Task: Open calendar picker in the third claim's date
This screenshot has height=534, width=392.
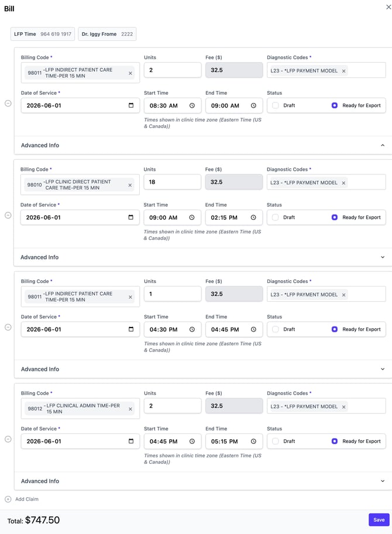Action: click(131, 329)
